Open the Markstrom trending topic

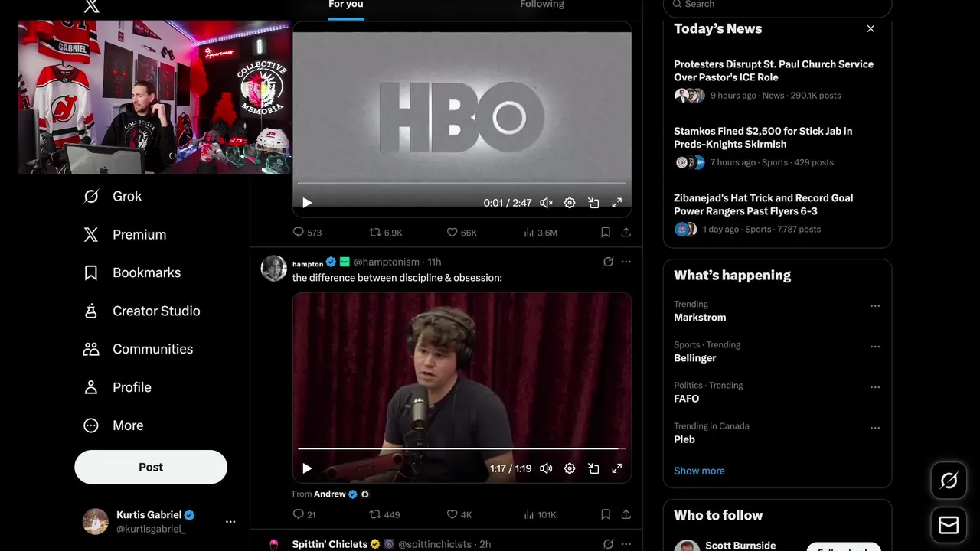point(700,318)
